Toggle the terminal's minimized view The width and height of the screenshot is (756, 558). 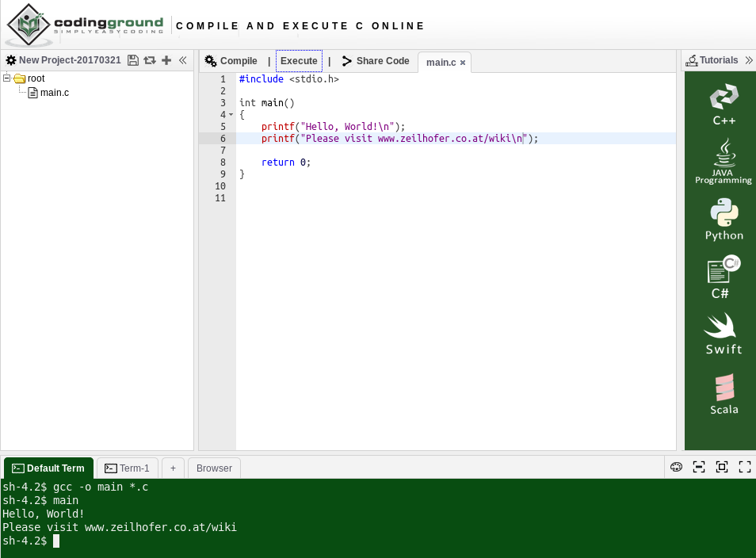(x=699, y=468)
